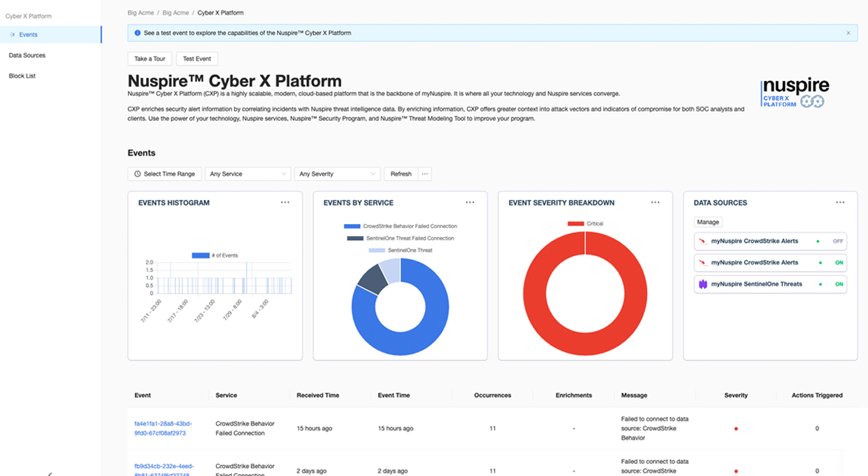
Task: Refresh the events list
Action: coord(401,174)
